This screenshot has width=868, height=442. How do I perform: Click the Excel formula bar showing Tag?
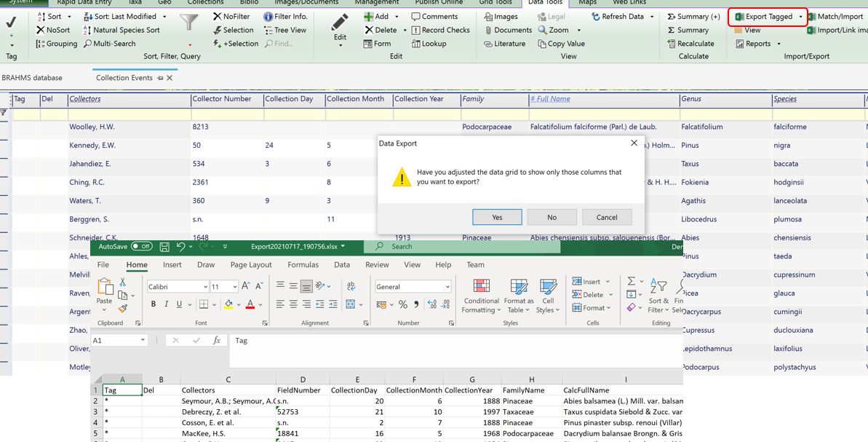[455, 350]
